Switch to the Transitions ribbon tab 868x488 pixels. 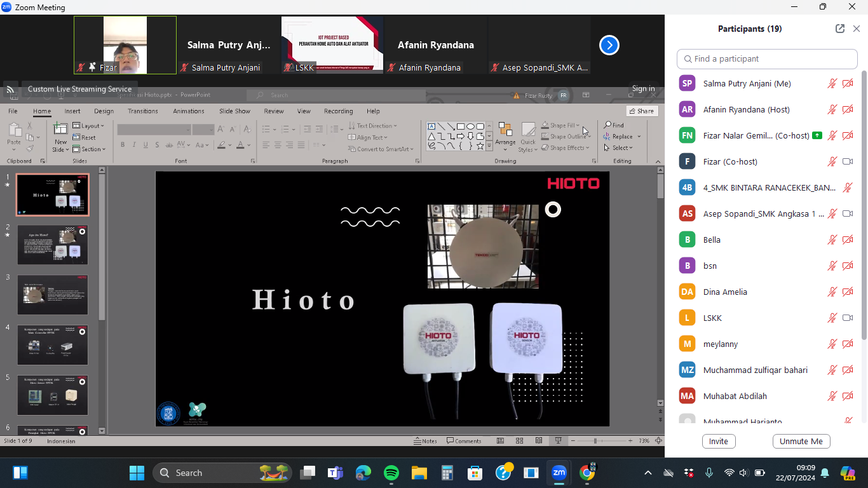[x=143, y=111]
